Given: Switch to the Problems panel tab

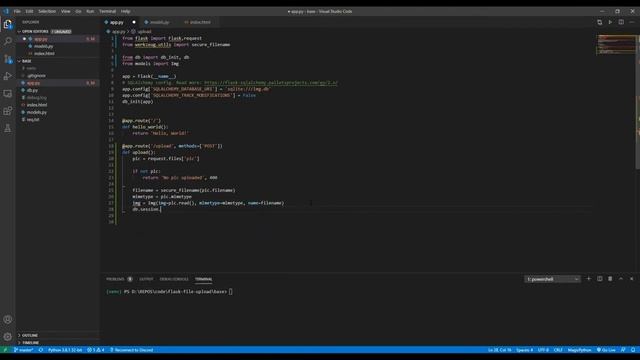Looking at the screenshot, I should (x=119, y=279).
